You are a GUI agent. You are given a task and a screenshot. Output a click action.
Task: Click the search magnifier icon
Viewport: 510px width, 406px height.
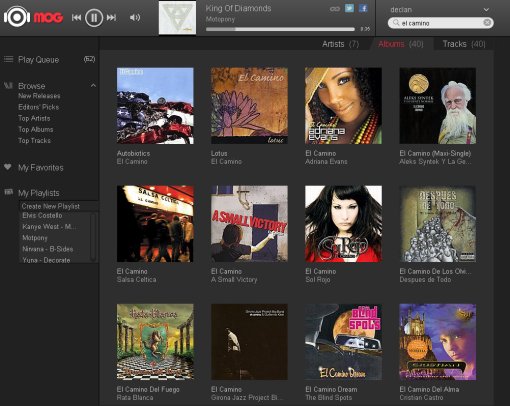click(396, 23)
